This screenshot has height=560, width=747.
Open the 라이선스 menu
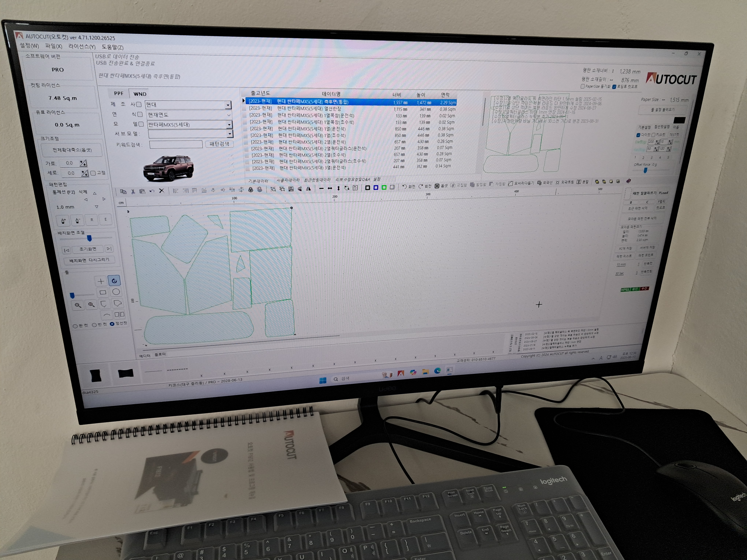coord(82,47)
